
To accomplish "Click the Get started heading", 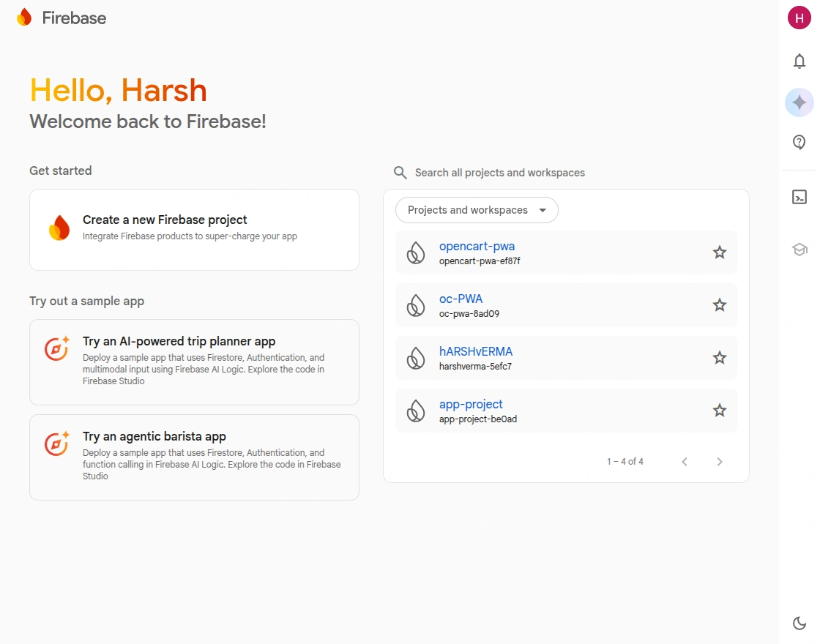I will [x=61, y=171].
